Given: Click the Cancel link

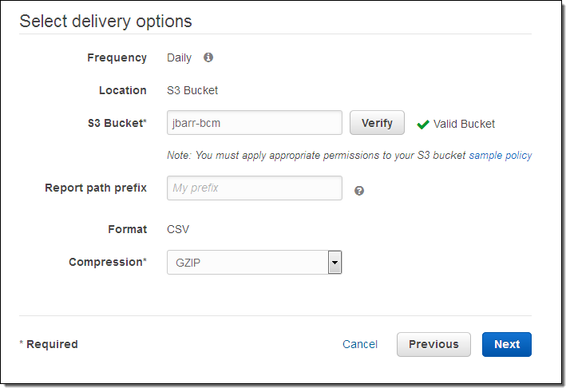Looking at the screenshot, I should tap(360, 344).
